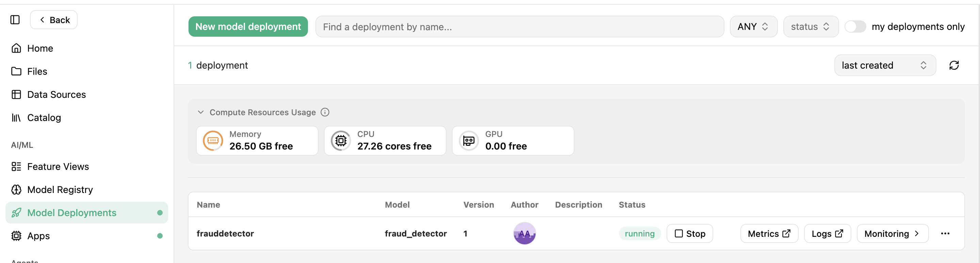Click the AA author avatar
Viewport: 980px width, 263px height.
tap(525, 233)
